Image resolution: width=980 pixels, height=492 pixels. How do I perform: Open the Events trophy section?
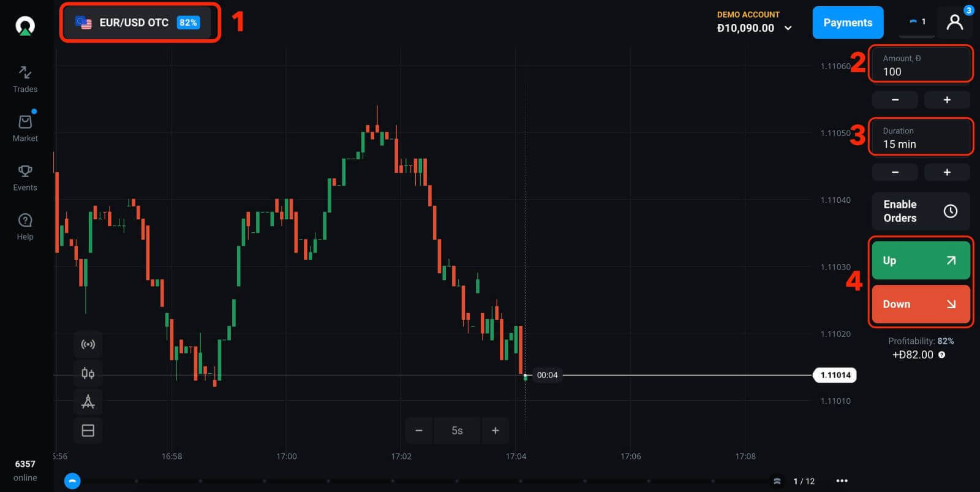(25, 178)
